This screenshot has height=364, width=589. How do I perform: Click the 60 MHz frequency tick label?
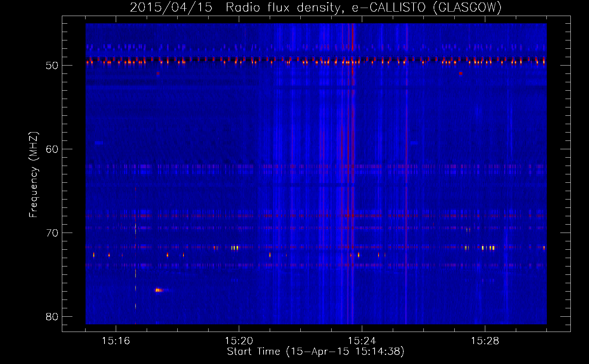[52, 149]
